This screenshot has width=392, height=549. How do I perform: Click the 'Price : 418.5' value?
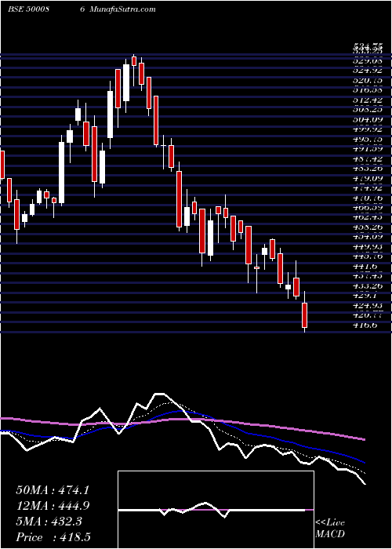(53, 537)
